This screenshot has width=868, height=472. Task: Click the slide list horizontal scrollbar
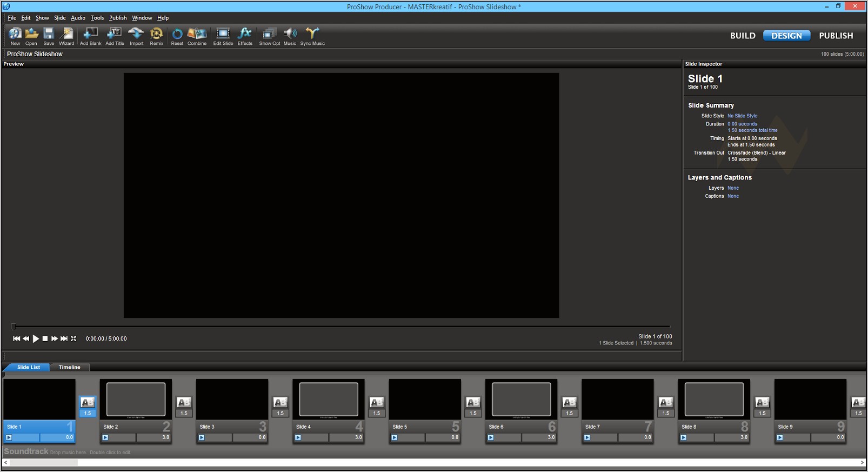point(44,463)
